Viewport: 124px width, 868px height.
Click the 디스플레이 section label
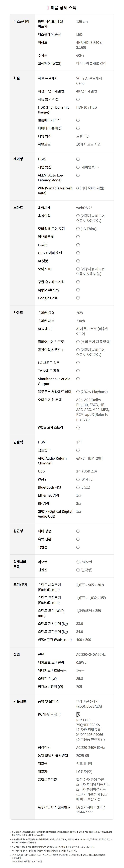point(21,22)
